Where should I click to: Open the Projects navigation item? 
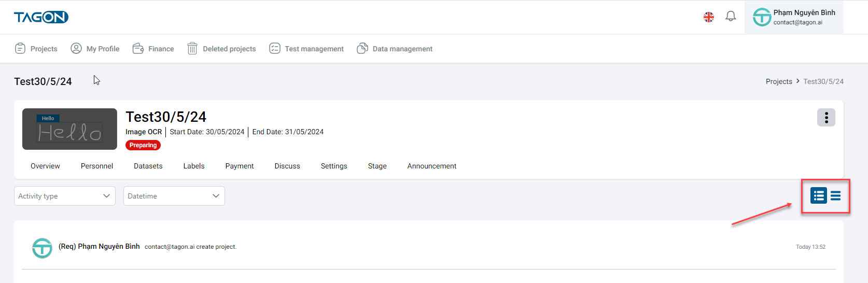tap(36, 49)
